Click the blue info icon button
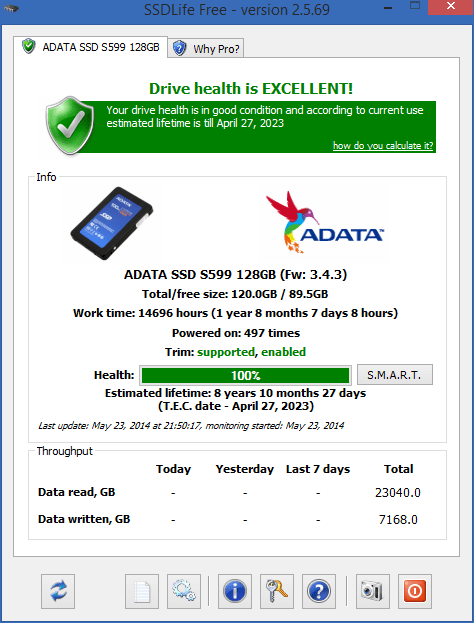 coord(235,591)
